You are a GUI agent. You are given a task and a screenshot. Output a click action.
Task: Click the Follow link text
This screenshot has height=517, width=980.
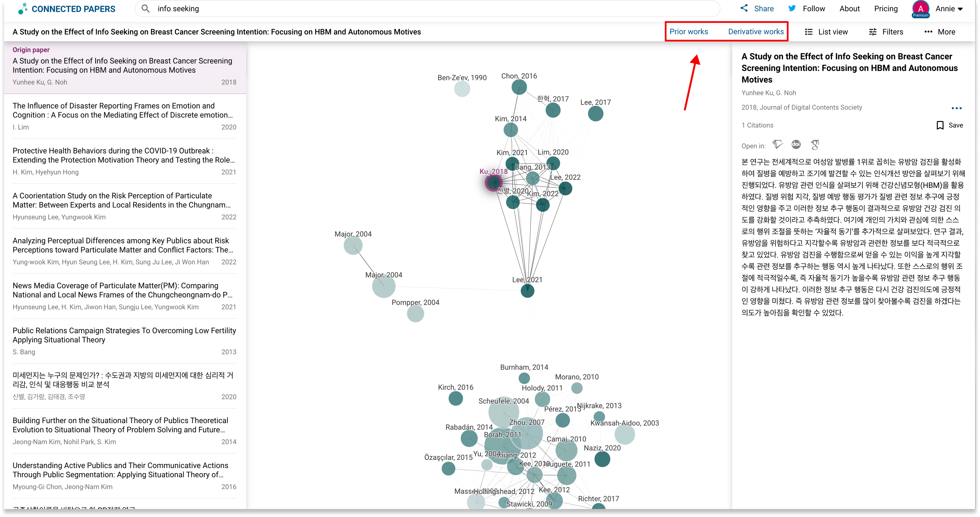click(814, 8)
